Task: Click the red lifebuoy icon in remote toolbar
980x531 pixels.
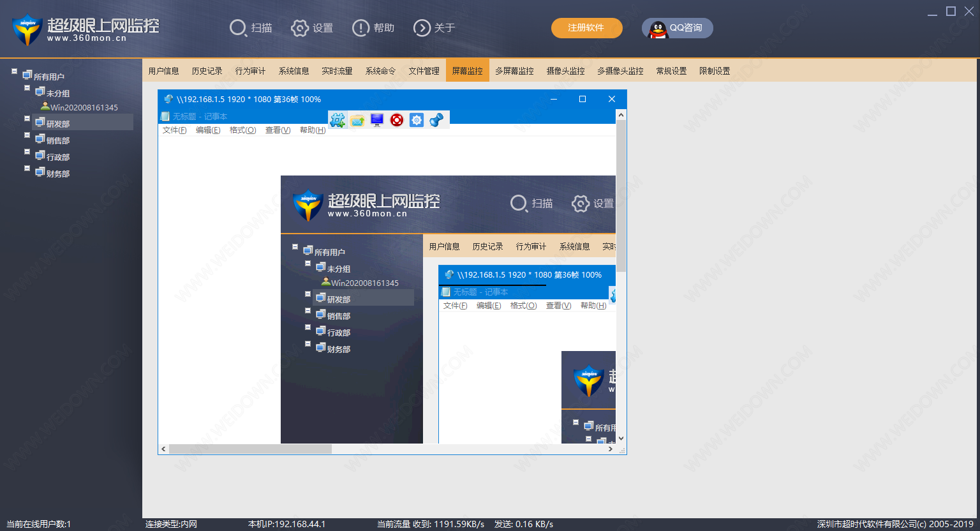Action: [x=397, y=120]
